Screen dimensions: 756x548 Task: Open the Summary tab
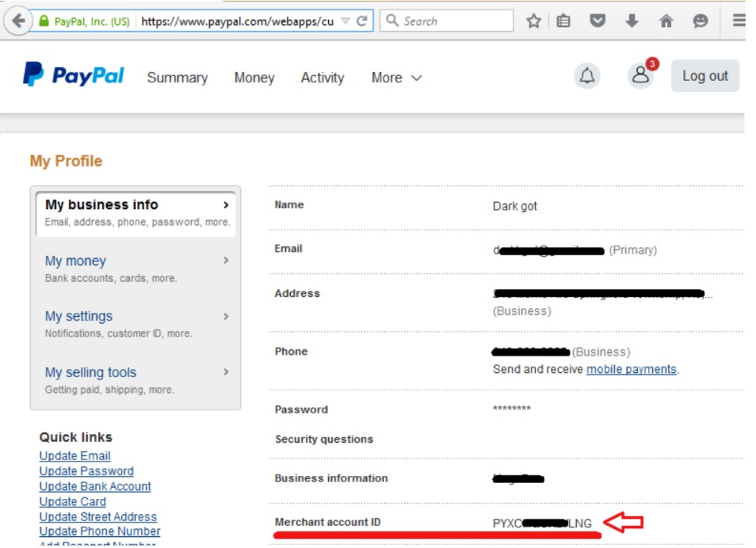click(x=178, y=78)
